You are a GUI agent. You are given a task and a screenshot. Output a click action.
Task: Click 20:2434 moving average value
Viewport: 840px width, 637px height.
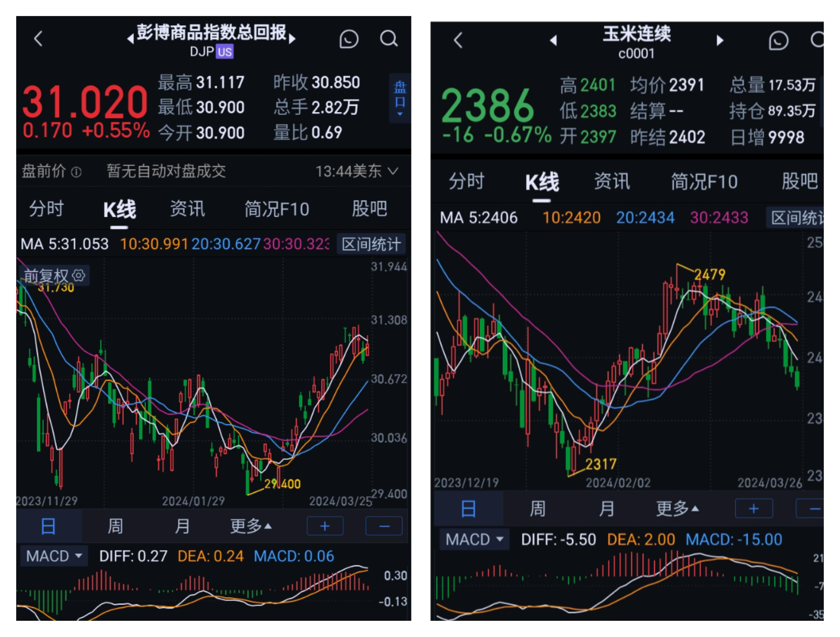tap(645, 218)
